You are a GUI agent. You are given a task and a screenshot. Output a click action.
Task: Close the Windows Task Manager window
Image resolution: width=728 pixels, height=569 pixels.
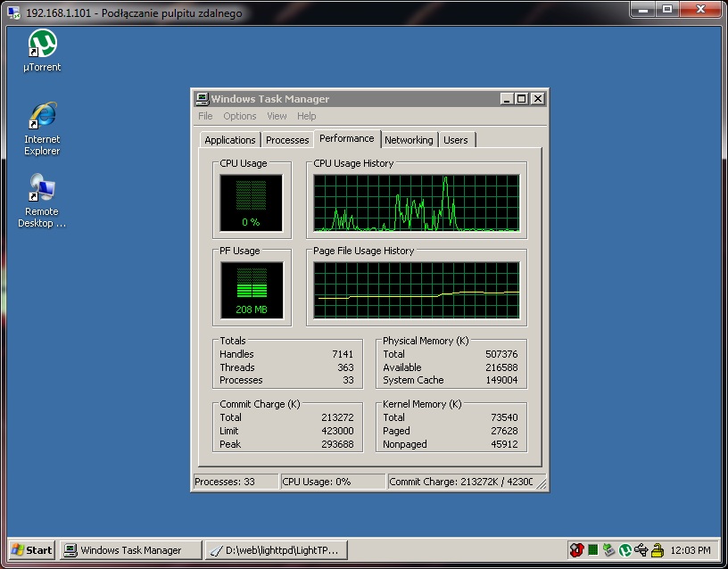click(537, 98)
